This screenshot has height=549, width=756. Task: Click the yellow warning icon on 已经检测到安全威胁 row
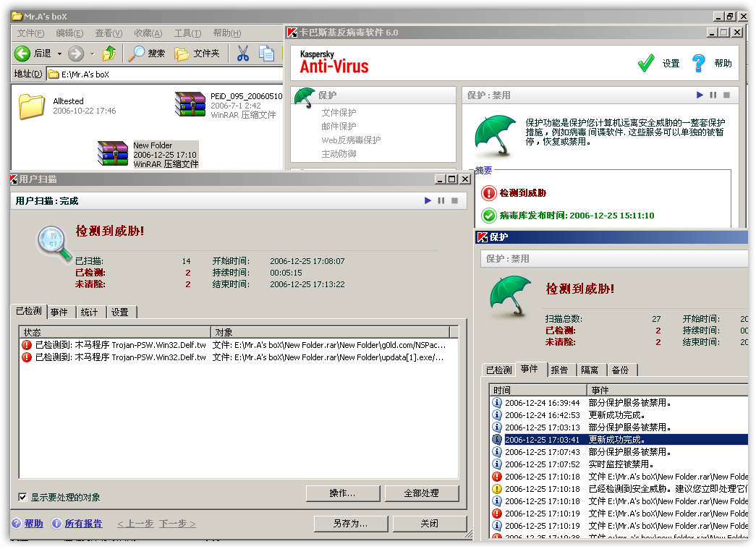[496, 489]
